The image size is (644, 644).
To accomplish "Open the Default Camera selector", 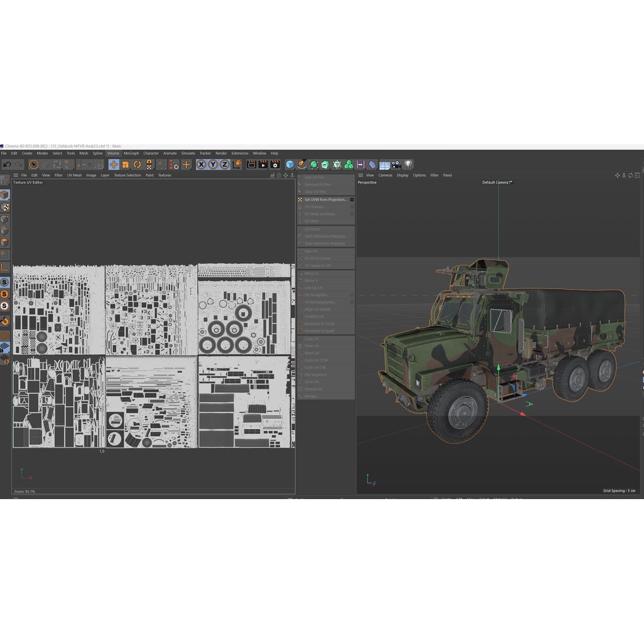I will [496, 182].
